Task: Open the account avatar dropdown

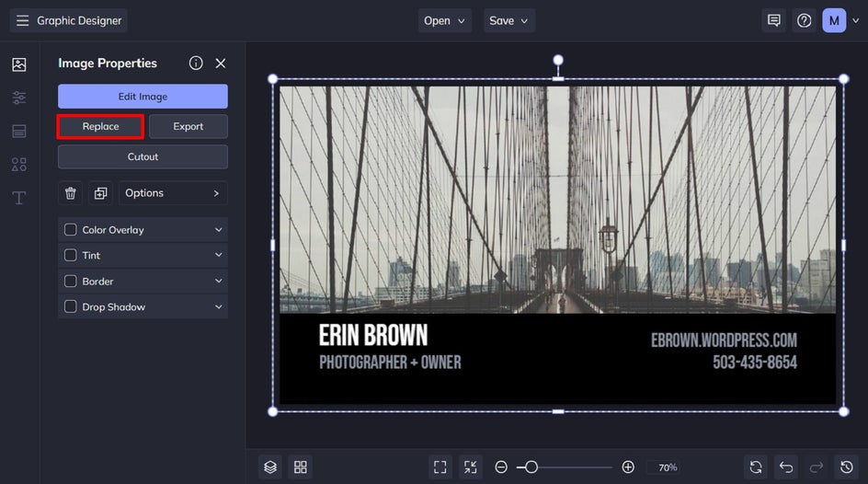Action: click(842, 20)
